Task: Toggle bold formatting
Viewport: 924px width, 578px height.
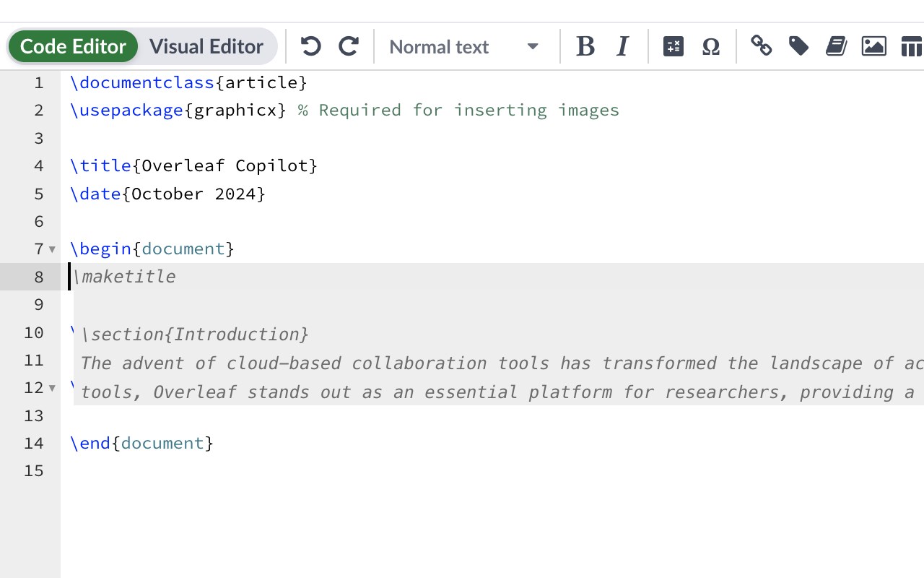Action: [585, 47]
